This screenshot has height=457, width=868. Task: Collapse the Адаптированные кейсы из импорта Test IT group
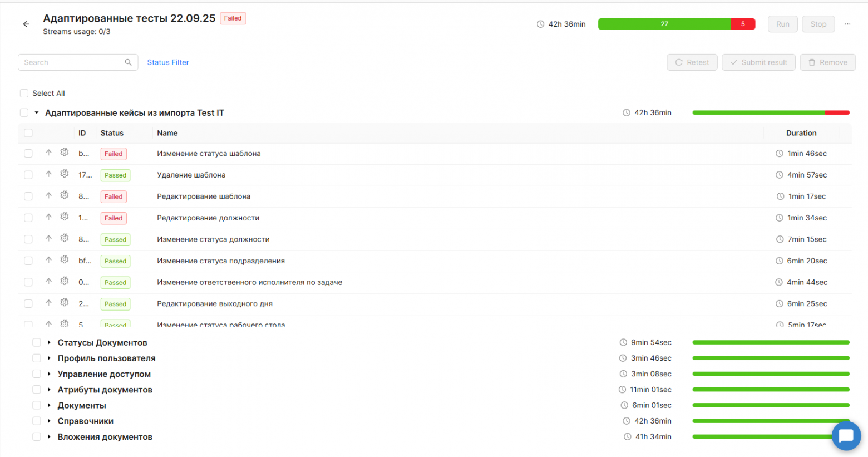37,113
